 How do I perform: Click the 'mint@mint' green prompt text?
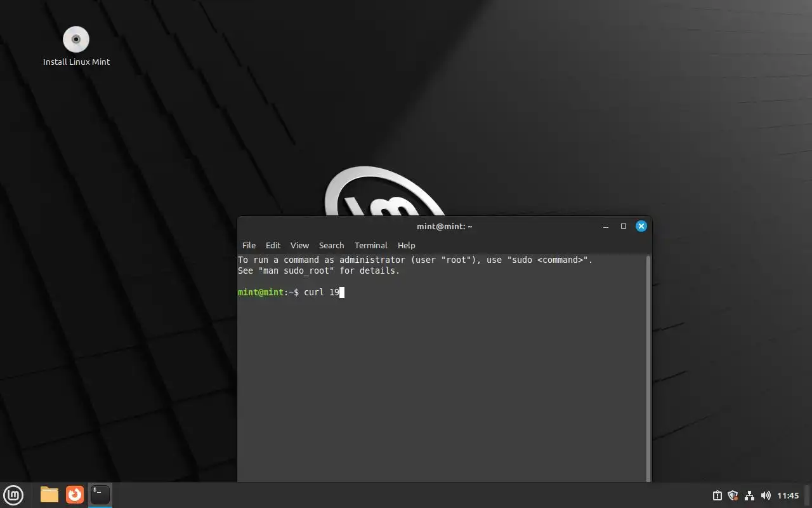pyautogui.click(x=261, y=292)
